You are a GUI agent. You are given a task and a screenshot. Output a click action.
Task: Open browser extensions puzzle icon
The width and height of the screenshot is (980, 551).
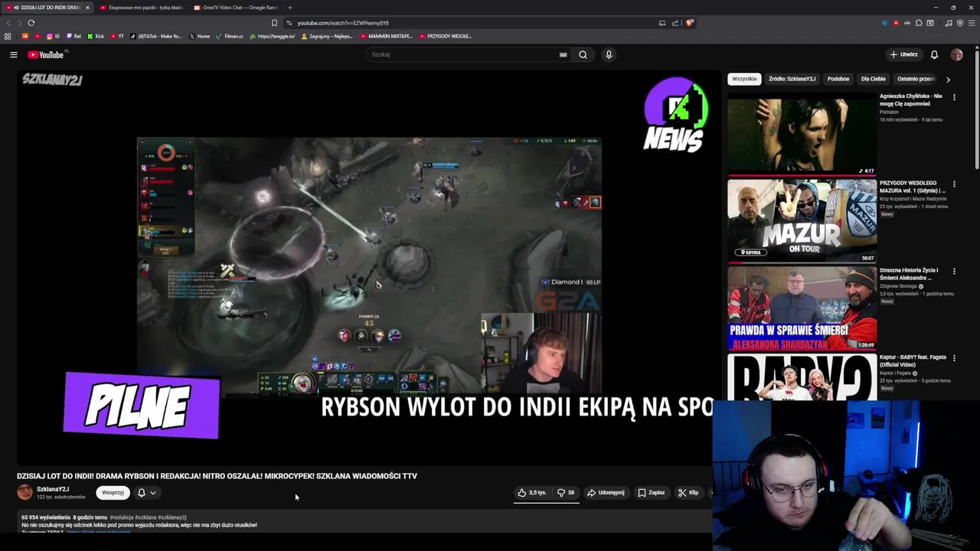919,23
